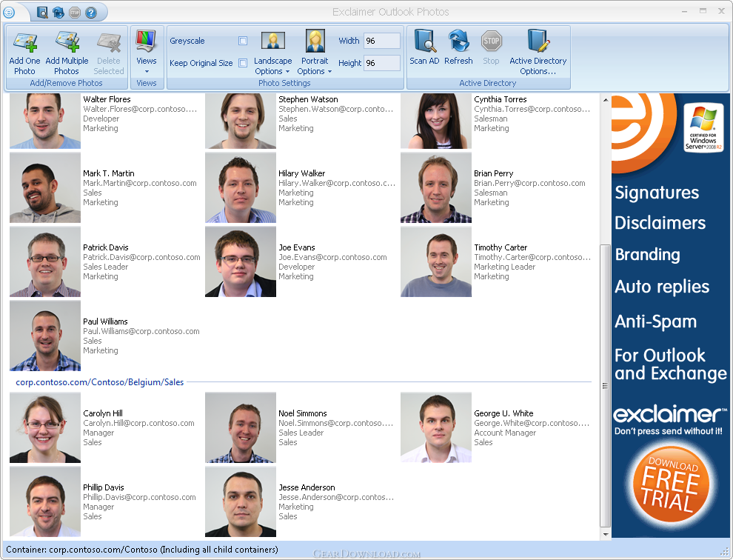
Task: Click the Container status bar text
Action: coord(142,550)
